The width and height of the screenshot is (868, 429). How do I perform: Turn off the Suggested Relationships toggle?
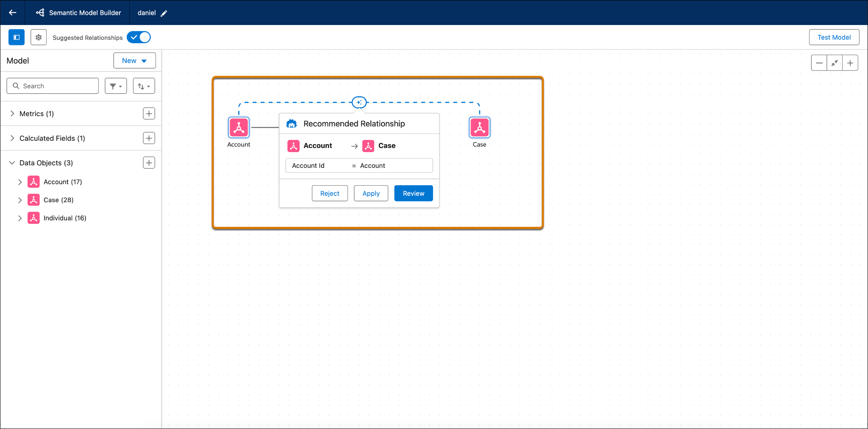(139, 37)
